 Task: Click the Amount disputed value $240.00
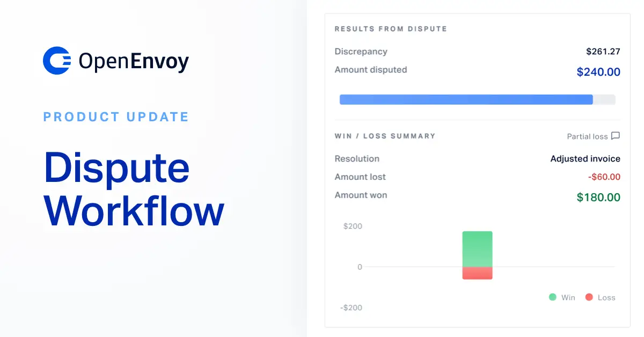[598, 71]
